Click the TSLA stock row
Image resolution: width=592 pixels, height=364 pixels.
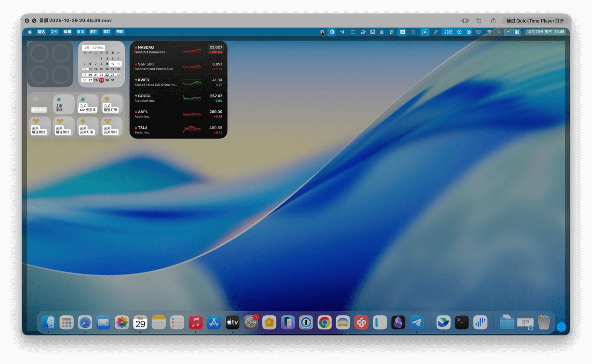178,130
